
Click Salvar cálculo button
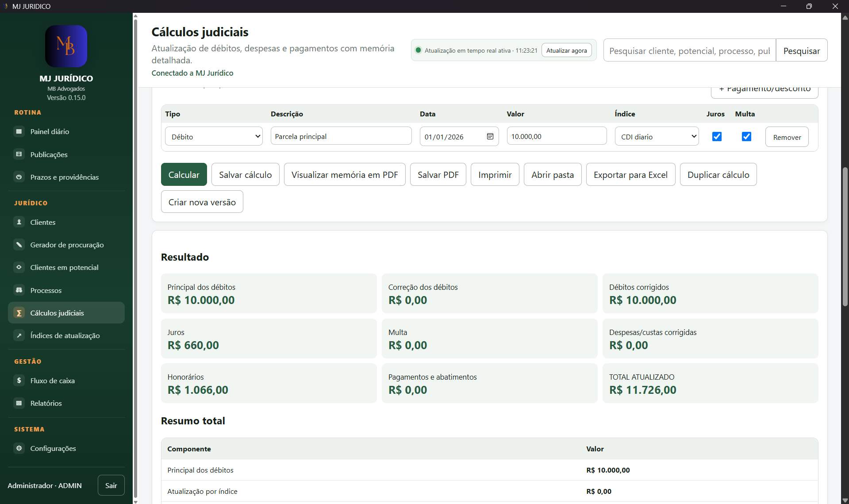click(x=245, y=174)
